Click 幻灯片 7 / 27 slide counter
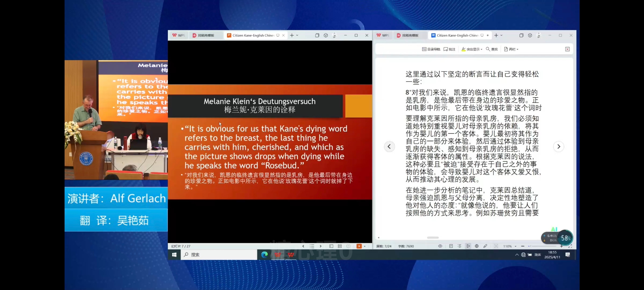Viewport: 644px width, 290px height. pos(181,246)
